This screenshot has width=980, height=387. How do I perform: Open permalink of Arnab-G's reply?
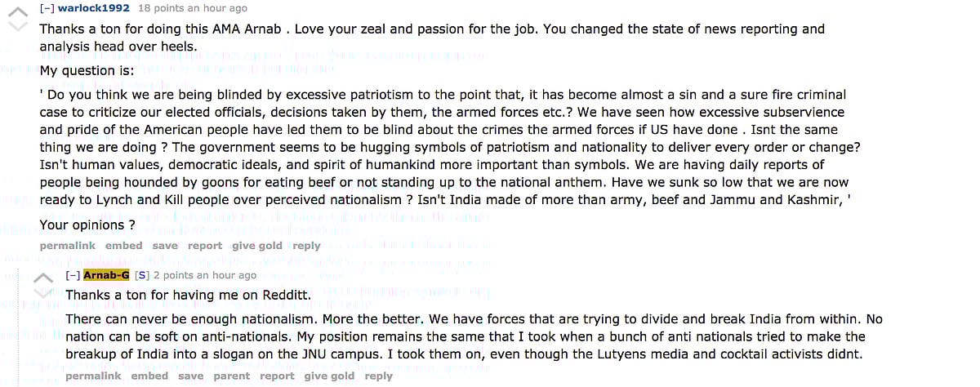(x=93, y=376)
